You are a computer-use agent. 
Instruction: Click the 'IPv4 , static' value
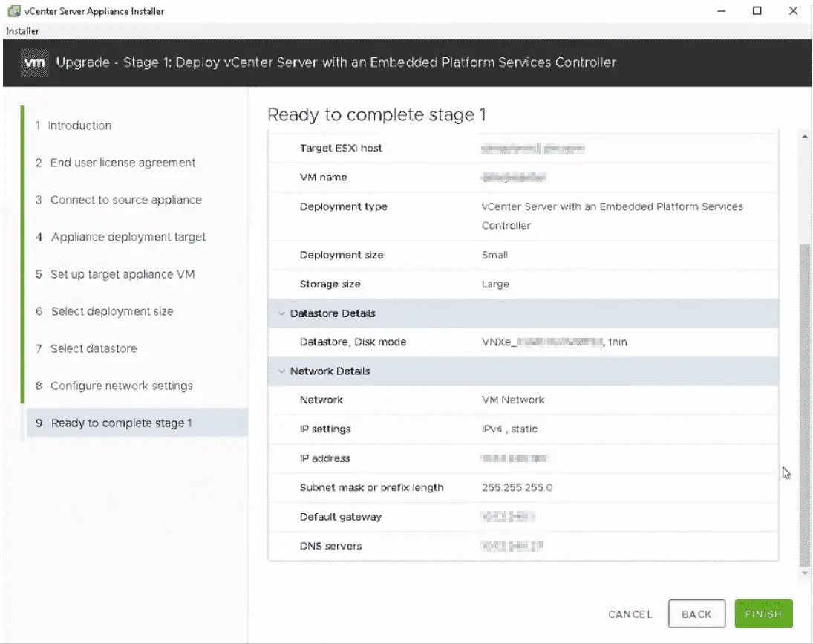(509, 429)
